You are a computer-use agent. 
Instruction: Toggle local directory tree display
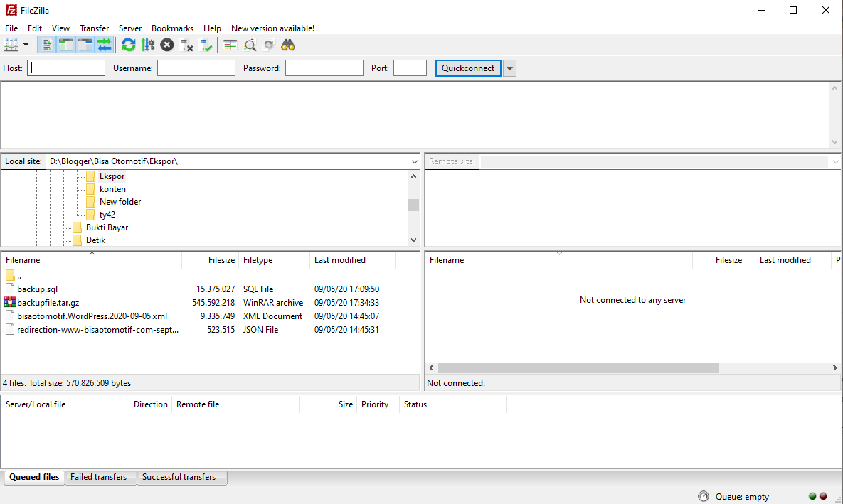(66, 45)
